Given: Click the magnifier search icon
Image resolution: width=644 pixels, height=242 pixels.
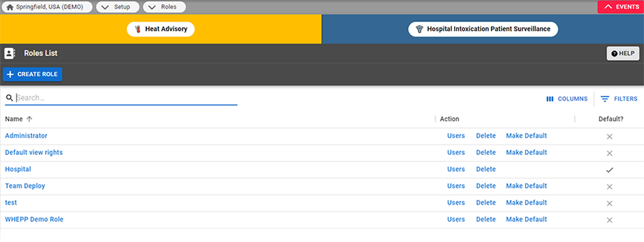Looking at the screenshot, I should 9,98.
